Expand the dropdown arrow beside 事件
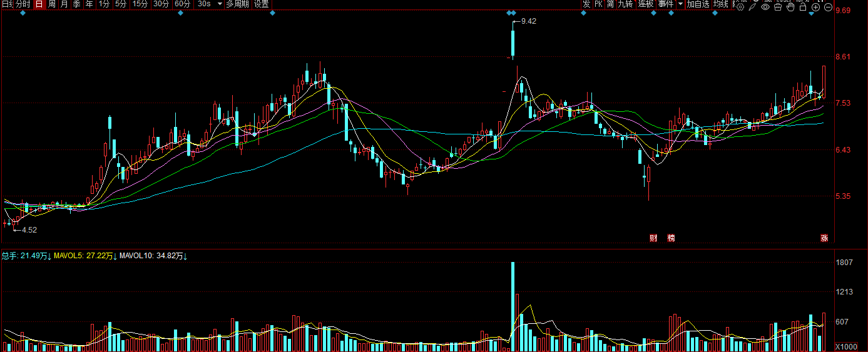This screenshot has width=868, height=352. coord(680,4)
